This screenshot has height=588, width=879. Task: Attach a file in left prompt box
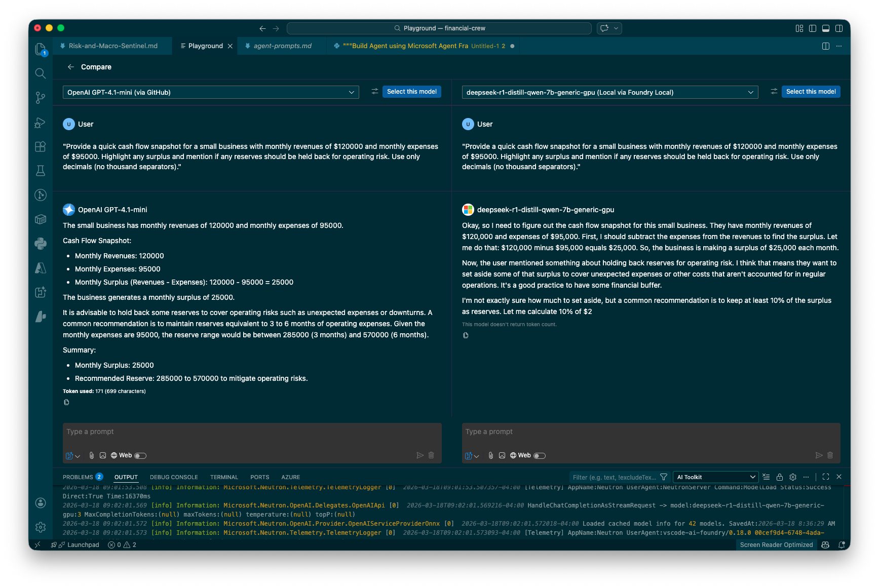(92, 455)
